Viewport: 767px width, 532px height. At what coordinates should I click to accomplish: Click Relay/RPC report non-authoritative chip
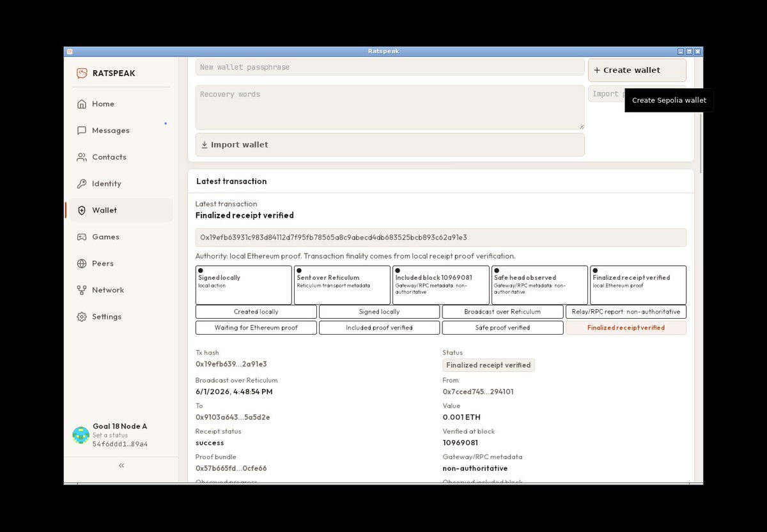(626, 312)
